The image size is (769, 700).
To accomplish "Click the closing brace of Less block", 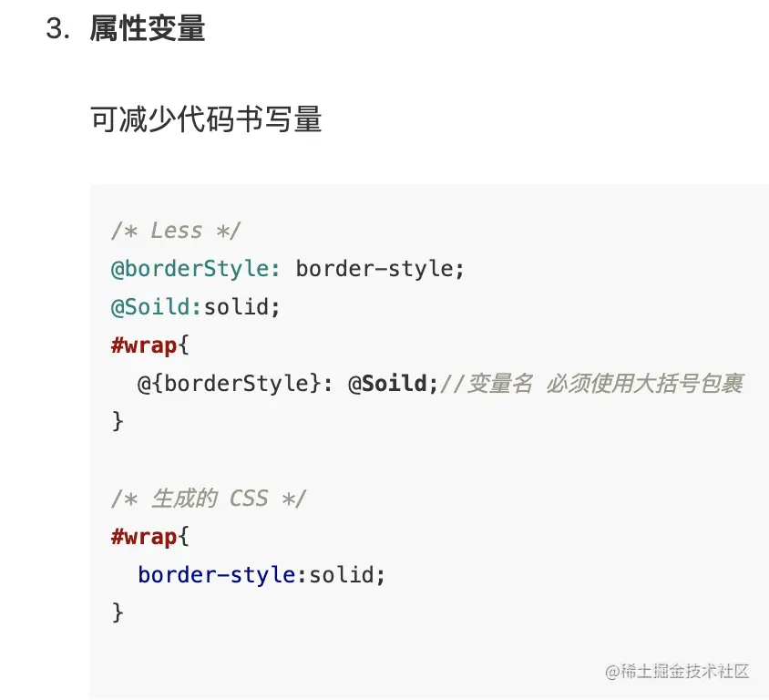I will click(x=118, y=421).
